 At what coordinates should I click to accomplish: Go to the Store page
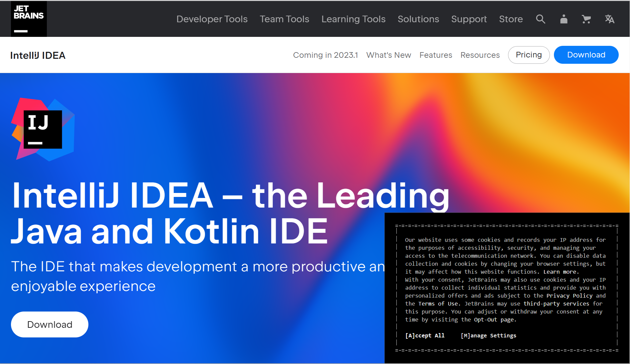(511, 19)
